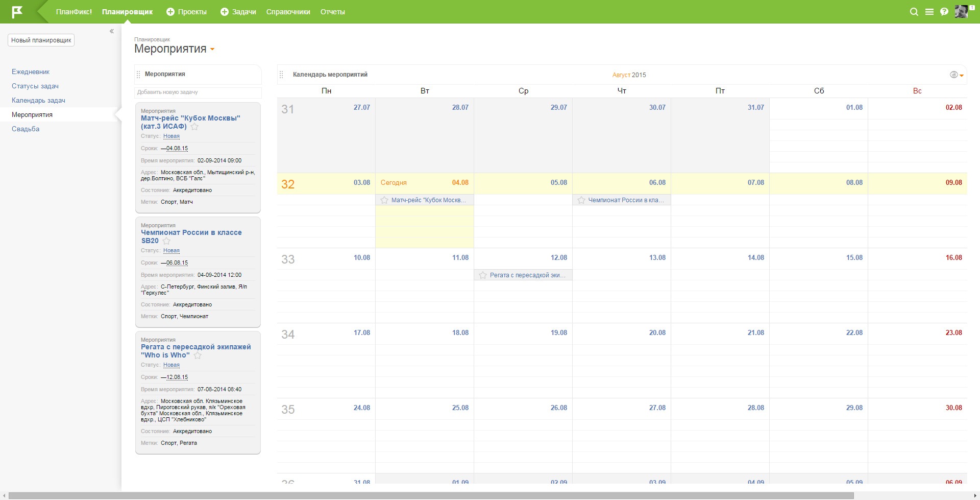Open the Регата с пересадкой event in calendar
The width and height of the screenshot is (980, 500).
pyautogui.click(x=528, y=275)
